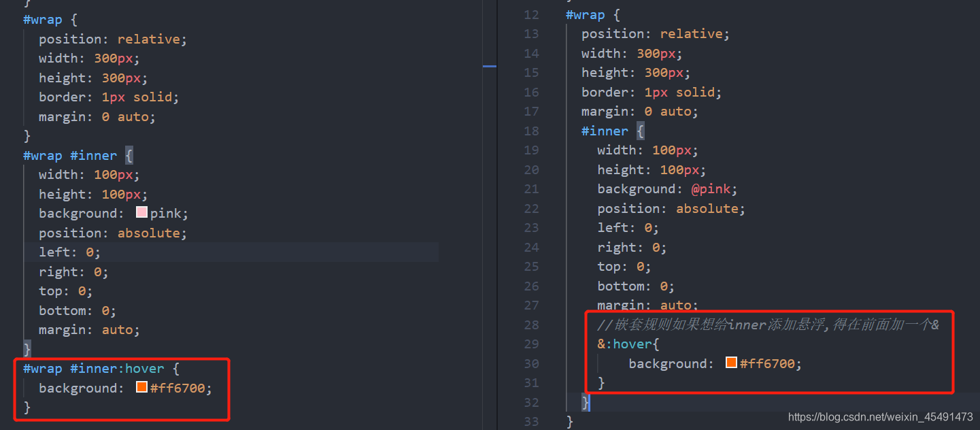The image size is (980, 430).
Task: Click gutter line number 28
Action: tap(532, 325)
